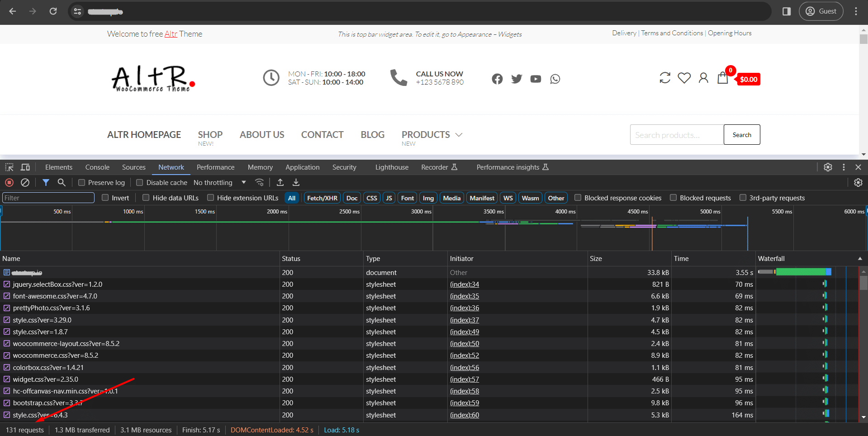Screen dimensions: 868x436
Task: Open the network conditions icon
Action: pyautogui.click(x=260, y=182)
